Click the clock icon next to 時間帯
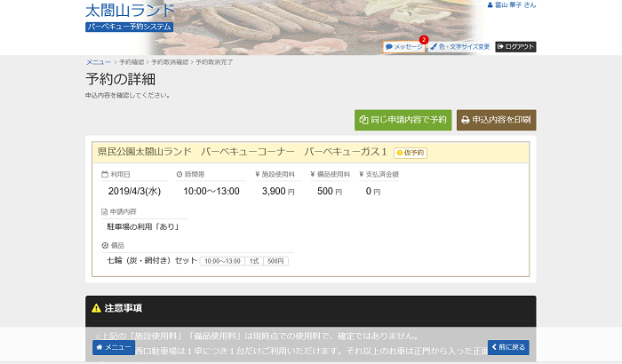Viewport: 622px width, 364px height. pos(179,174)
